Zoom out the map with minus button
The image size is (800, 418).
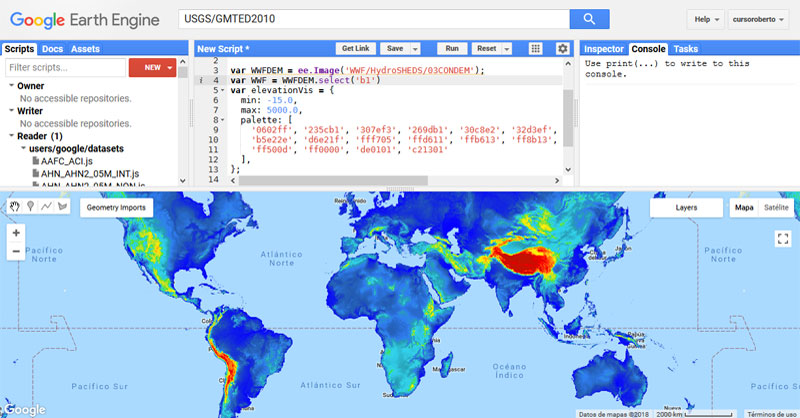tap(16, 251)
